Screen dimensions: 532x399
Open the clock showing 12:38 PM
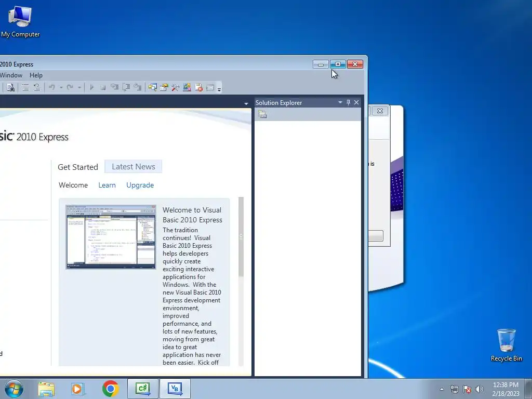click(x=506, y=389)
